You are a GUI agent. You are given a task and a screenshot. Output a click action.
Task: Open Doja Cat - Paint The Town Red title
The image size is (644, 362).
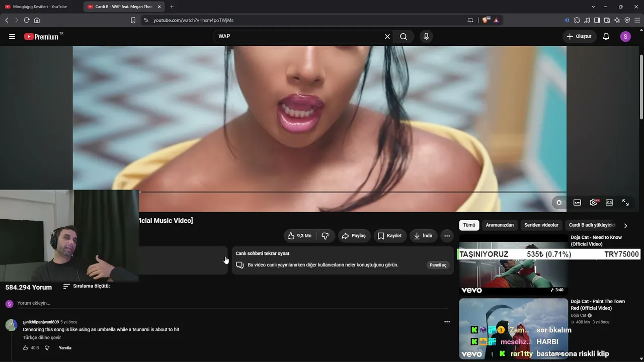[x=598, y=305]
